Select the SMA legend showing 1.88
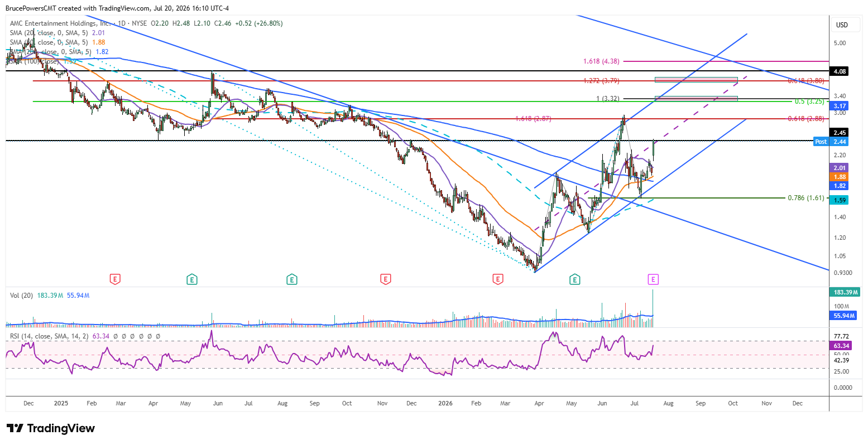The image size is (868, 445). tap(57, 42)
